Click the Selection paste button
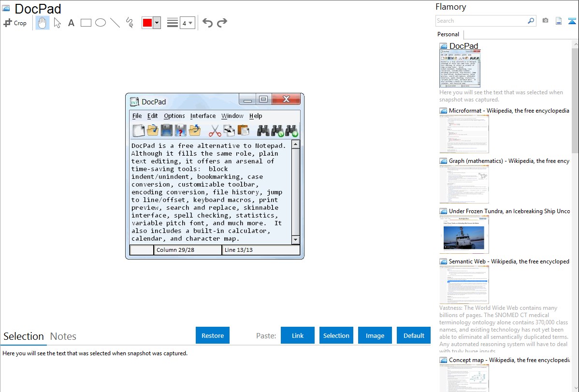 pyautogui.click(x=336, y=335)
